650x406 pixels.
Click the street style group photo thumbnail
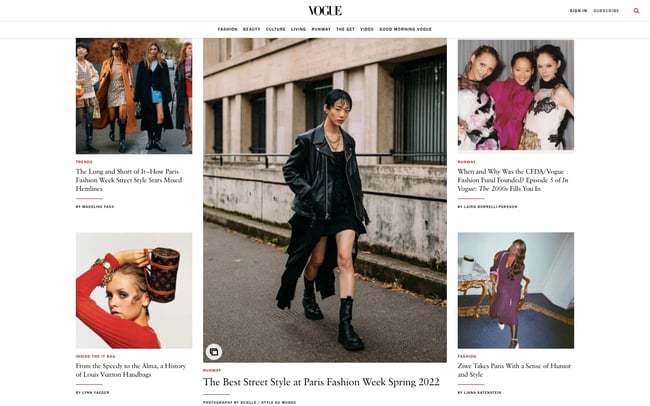coord(134,96)
